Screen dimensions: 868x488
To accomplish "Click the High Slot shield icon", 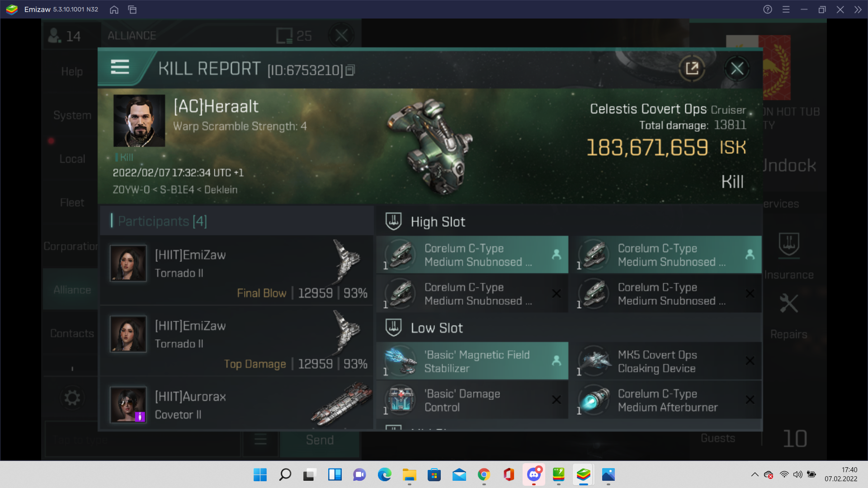I will pyautogui.click(x=393, y=222).
